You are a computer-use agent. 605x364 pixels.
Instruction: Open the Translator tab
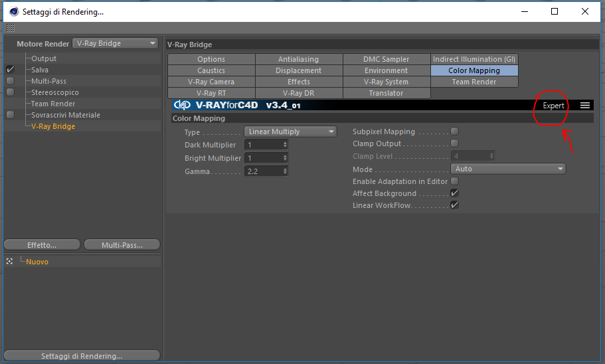click(387, 92)
